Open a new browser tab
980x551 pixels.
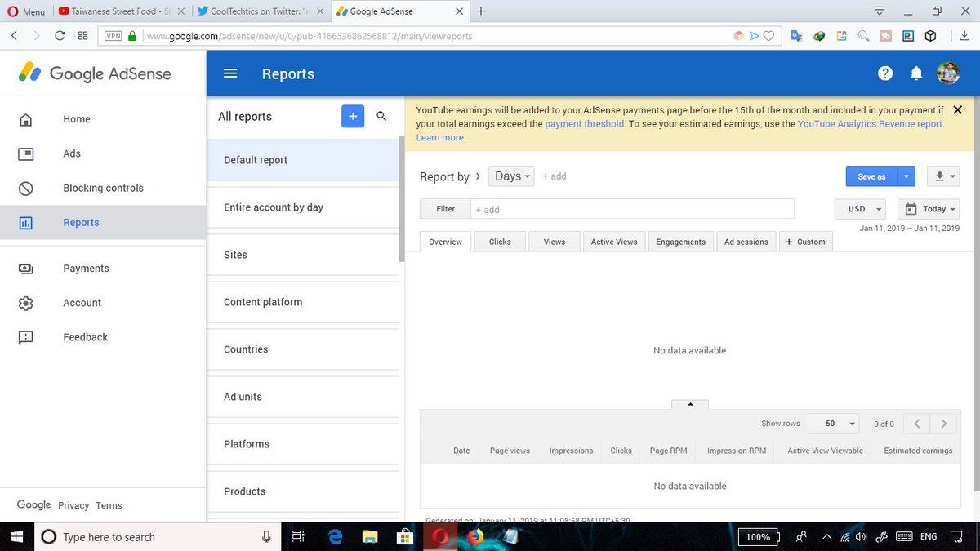coord(481,11)
